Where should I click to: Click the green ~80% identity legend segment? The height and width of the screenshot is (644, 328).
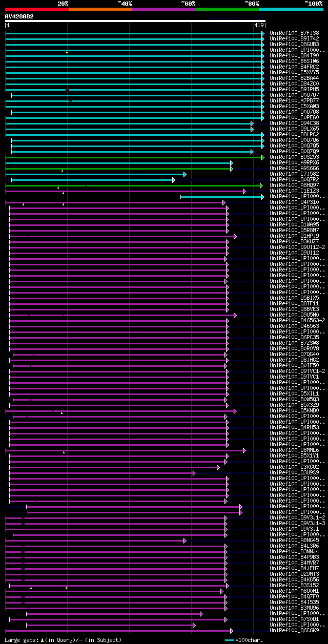(228, 9)
